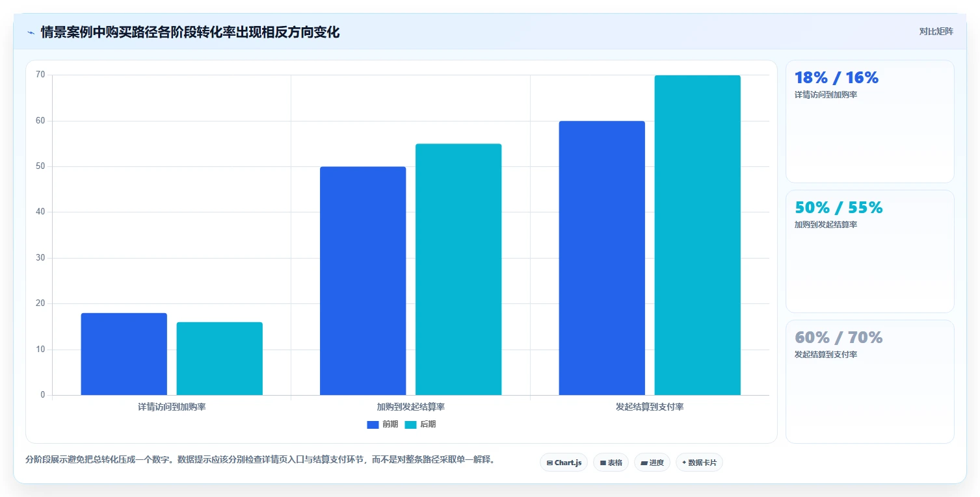980x497 pixels.
Task: Click the lightning icon beside the chart title
Action: 31,32
